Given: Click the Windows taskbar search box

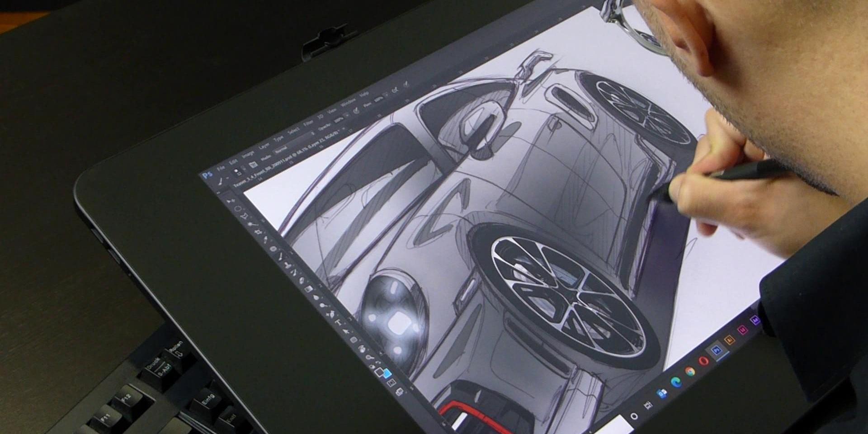Looking at the screenshot, I should point(614,425).
